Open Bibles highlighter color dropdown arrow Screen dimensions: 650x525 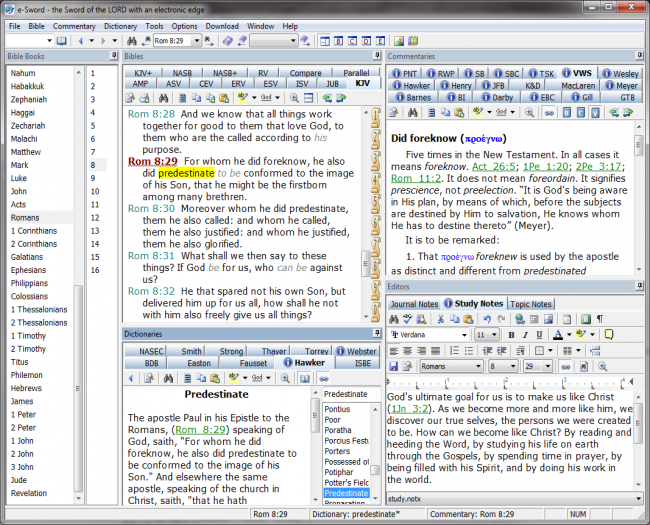tap(254, 98)
